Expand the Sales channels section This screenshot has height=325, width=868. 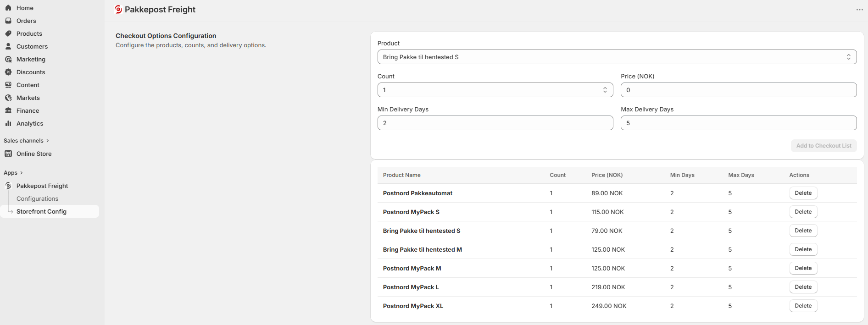pos(26,141)
